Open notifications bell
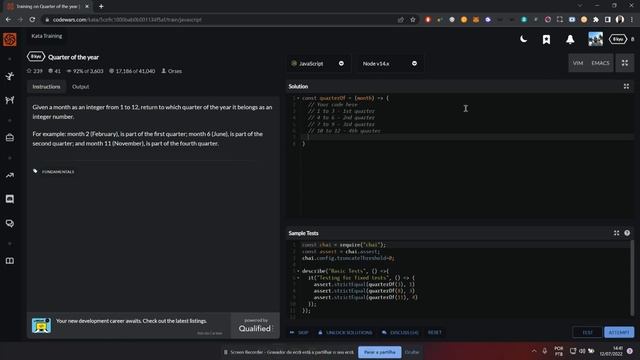 click(570, 39)
